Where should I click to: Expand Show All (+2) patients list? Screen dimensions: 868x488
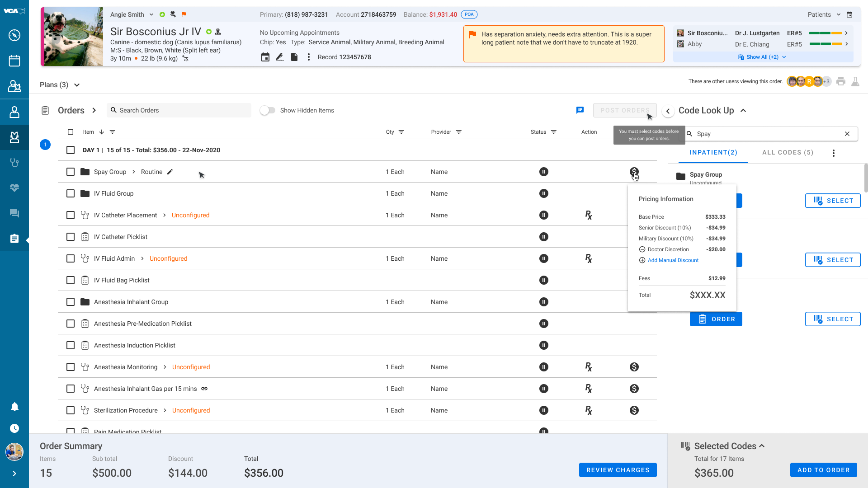click(x=763, y=57)
